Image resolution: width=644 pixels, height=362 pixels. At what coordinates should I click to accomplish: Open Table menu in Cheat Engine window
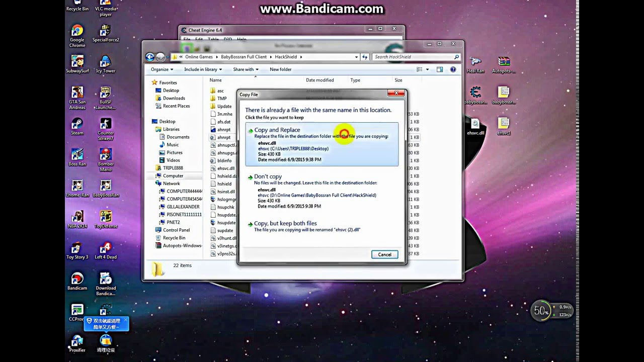[x=213, y=39]
